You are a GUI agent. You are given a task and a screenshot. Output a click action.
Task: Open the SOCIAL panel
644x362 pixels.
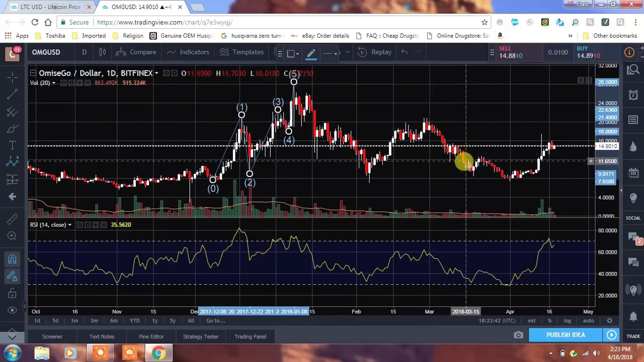point(633,218)
